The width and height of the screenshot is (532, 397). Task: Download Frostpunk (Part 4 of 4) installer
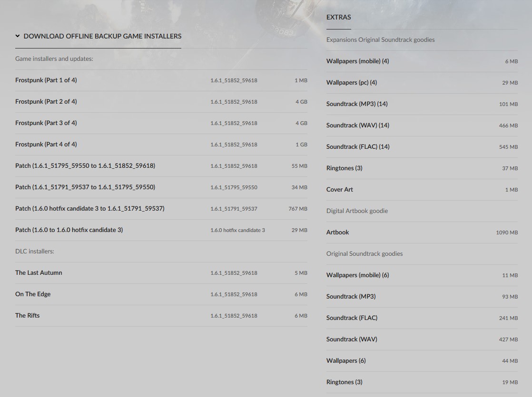[x=161, y=145]
